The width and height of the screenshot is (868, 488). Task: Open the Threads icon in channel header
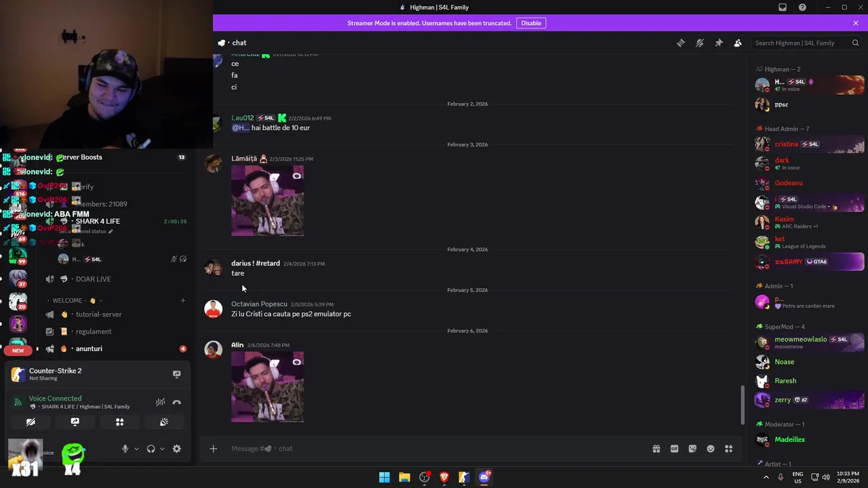[681, 43]
